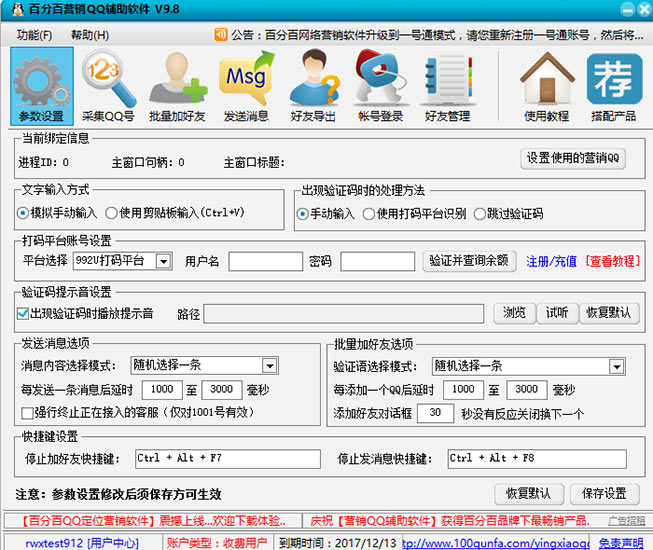This screenshot has width=653, height=550.
Task: Click add-QQ delay maximum 3000 field
Action: (526, 390)
